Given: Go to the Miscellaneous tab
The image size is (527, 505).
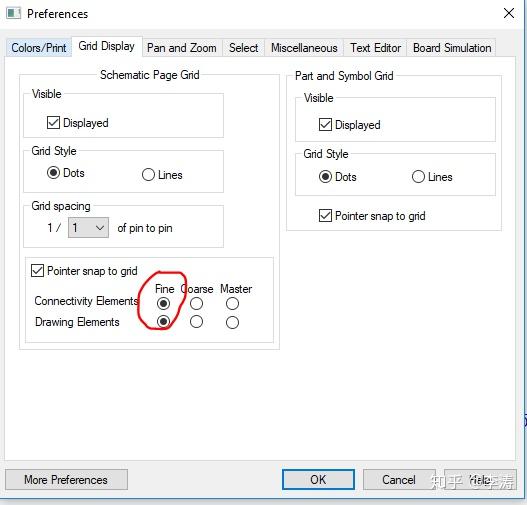Looking at the screenshot, I should click(x=304, y=48).
